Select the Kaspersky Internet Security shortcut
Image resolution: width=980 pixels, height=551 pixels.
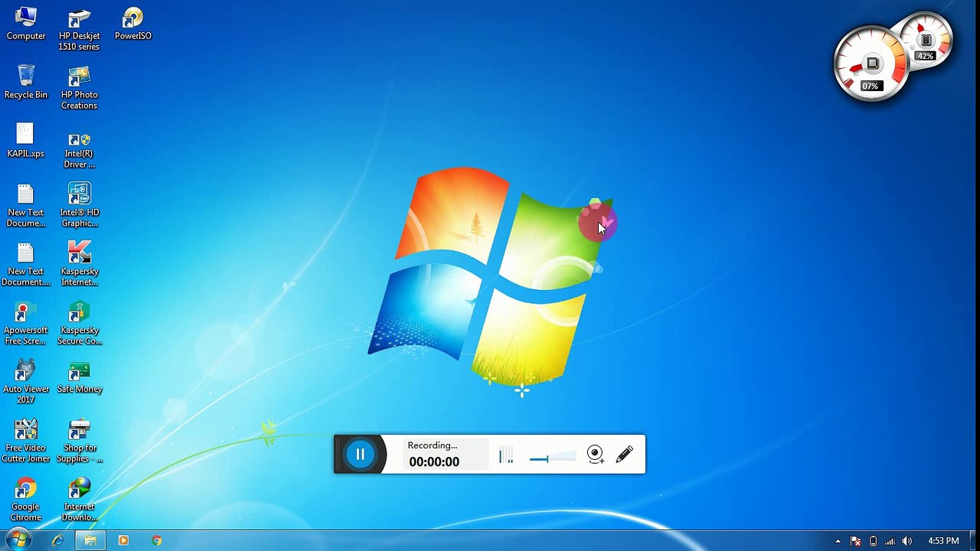(79, 264)
